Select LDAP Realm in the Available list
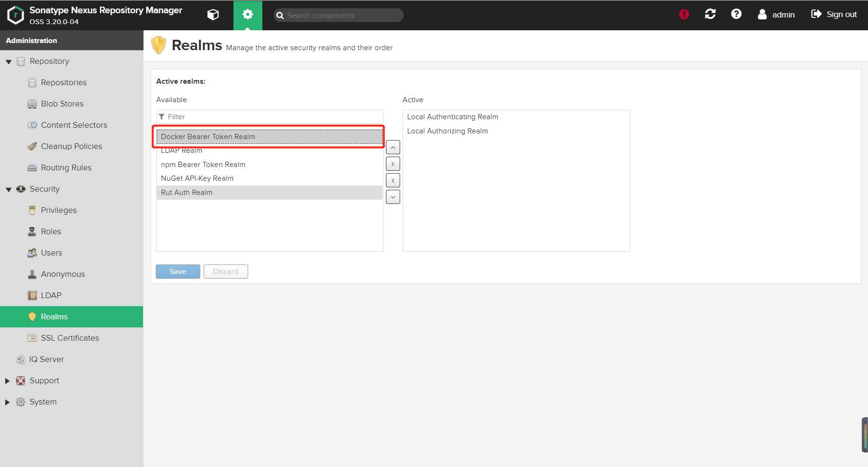Viewport: 868px width, 467px height. [269, 150]
